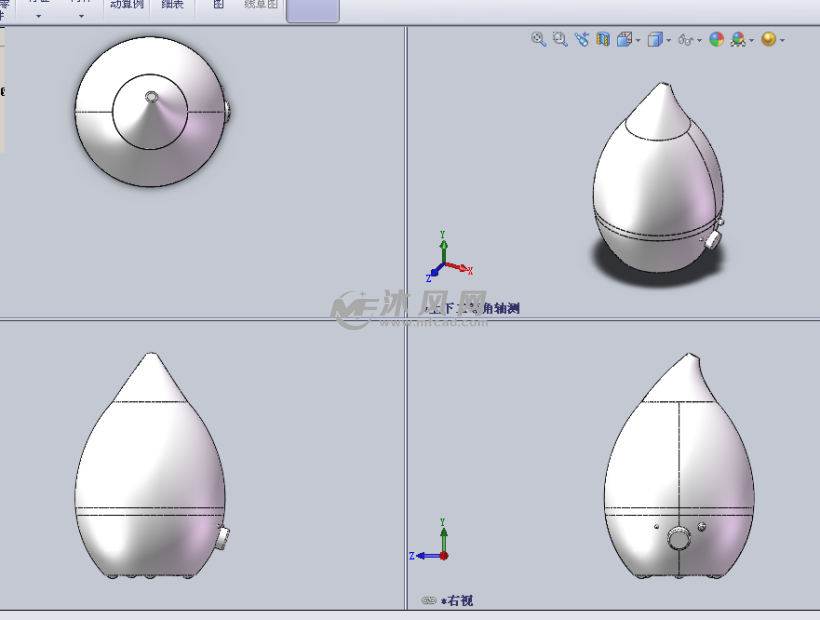The height and width of the screenshot is (620, 820).
Task: Click the Hide/Show Items glasses icon
Action: point(686,40)
